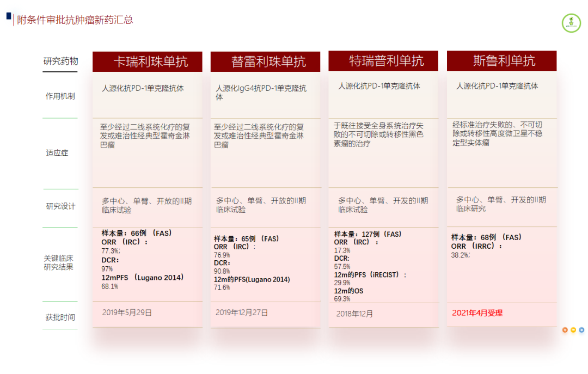
Task: Select the 特瑞普利单抗 column header
Action: pos(383,60)
